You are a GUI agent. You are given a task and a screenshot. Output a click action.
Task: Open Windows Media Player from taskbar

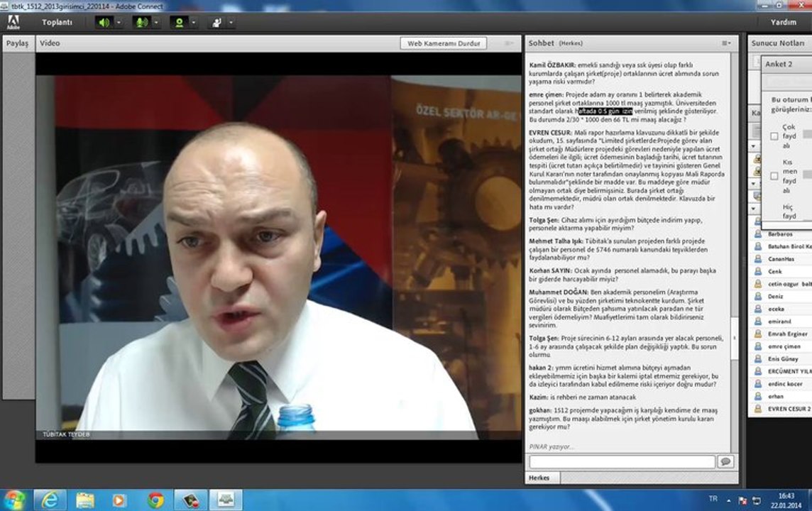coord(119,500)
